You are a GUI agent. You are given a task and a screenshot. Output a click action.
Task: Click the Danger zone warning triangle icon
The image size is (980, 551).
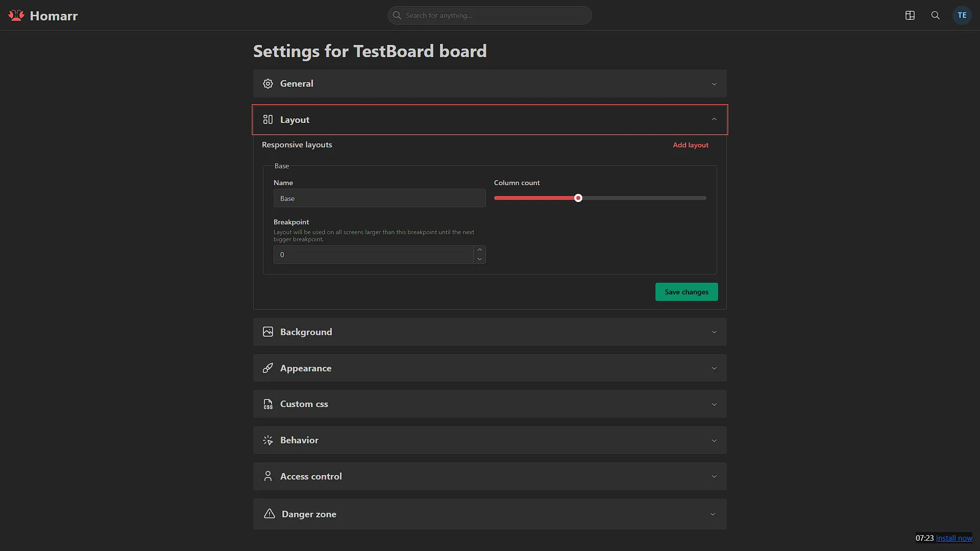coord(269,514)
